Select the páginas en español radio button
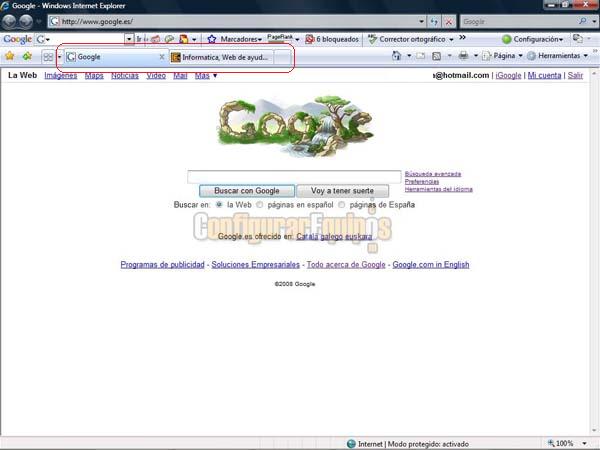 259,204
